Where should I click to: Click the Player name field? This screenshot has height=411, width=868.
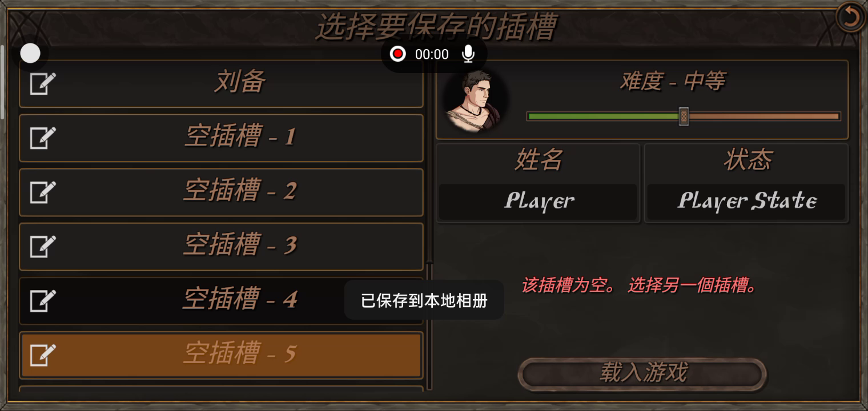tap(538, 201)
